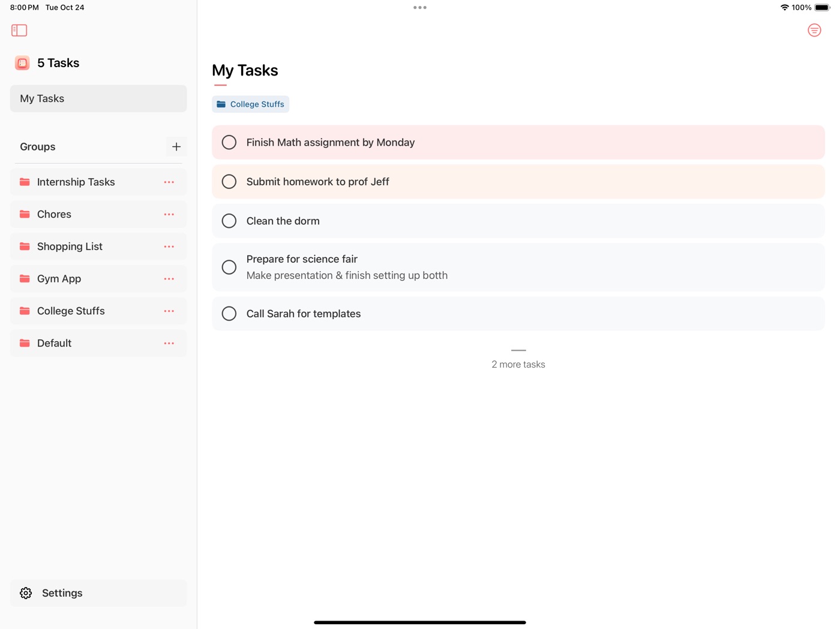Select the Gym App group label

coord(59,279)
